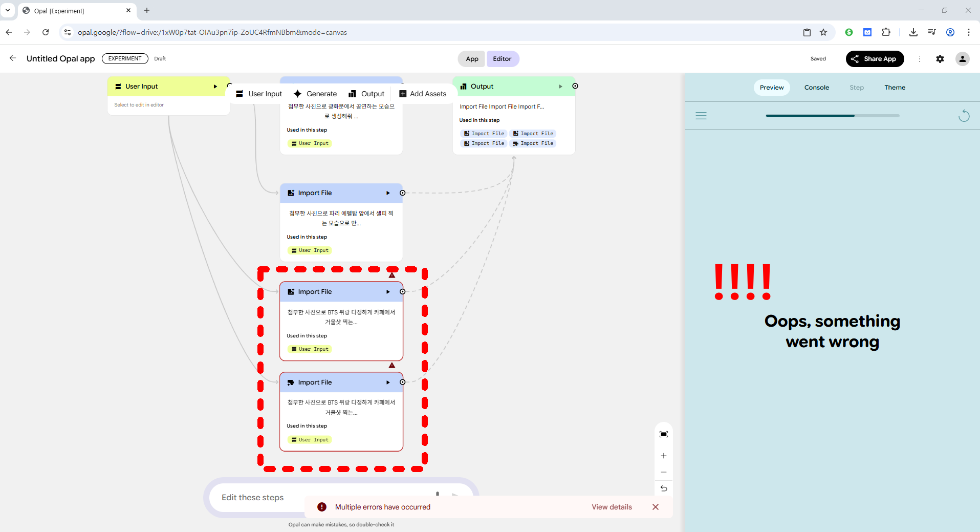Viewport: 980px width, 532px height.
Task: Click the Output node header
Action: [x=514, y=87]
